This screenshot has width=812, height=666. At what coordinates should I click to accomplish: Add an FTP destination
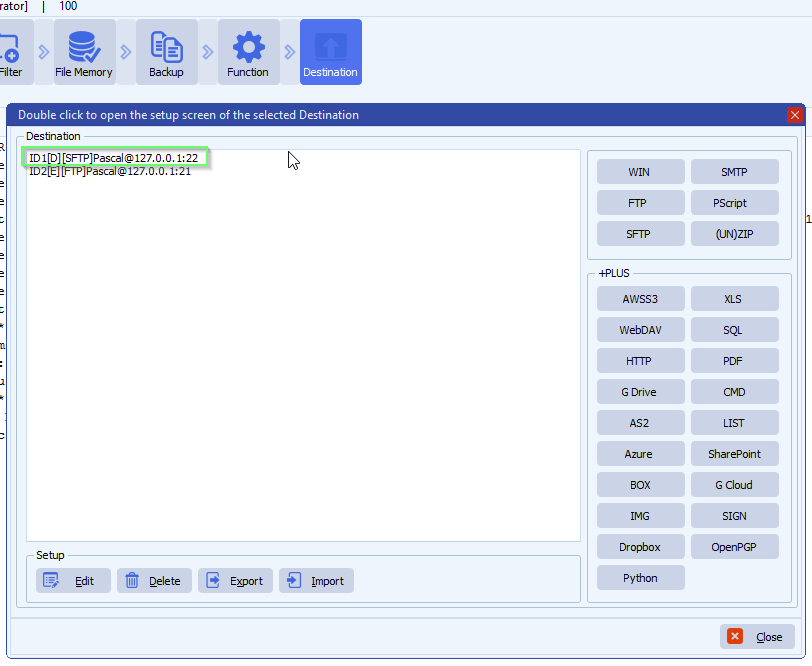pyautogui.click(x=641, y=202)
